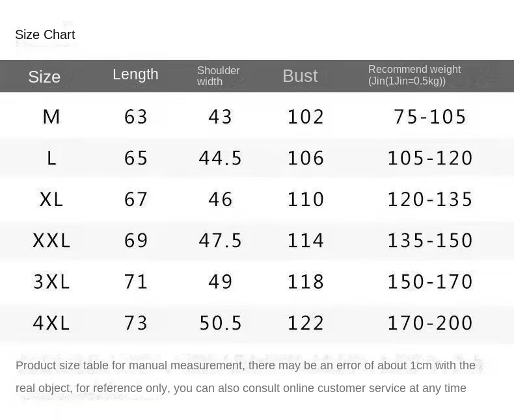Select the 135-150 weight range cell
Screen dimensions: 514x420
click(430, 241)
